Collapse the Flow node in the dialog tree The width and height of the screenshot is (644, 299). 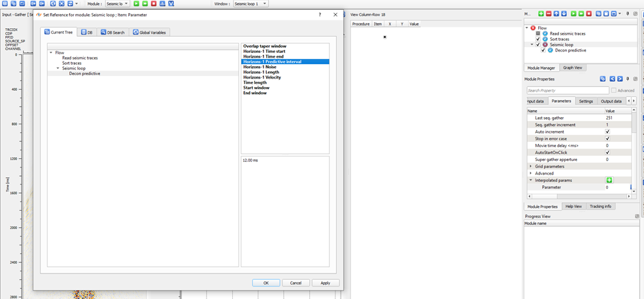pos(51,52)
